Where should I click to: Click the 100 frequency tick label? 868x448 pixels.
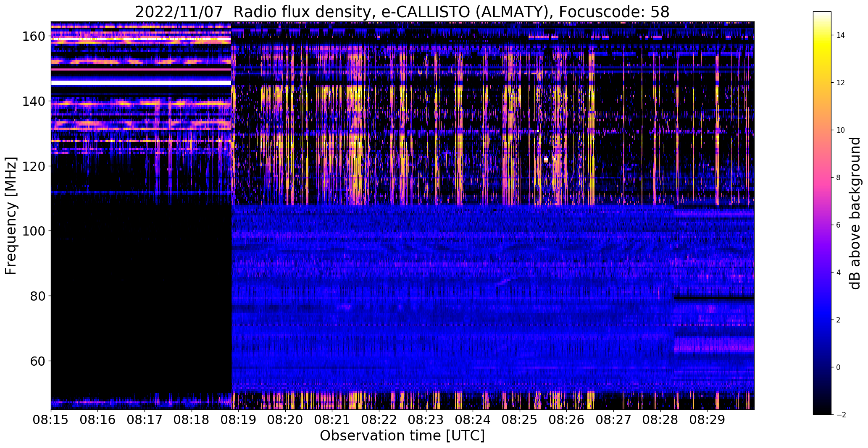35,231
